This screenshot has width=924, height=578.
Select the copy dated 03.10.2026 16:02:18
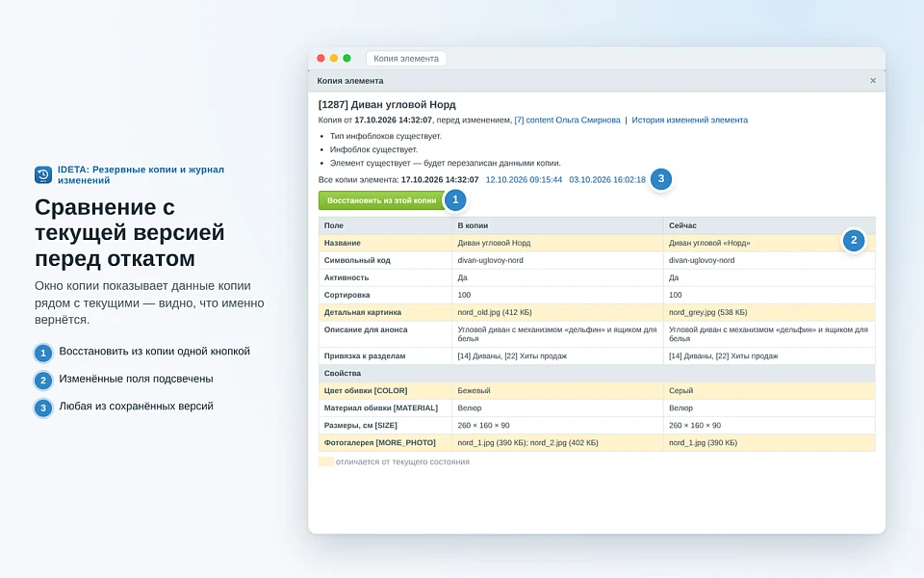607,179
